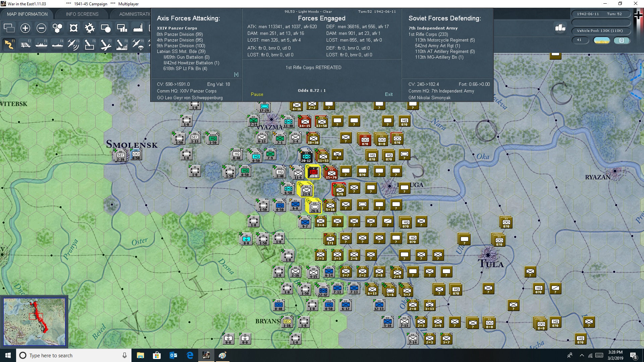Expand Latvian SS Mot. Bde attached units
644x362 pixels.
(x=181, y=51)
